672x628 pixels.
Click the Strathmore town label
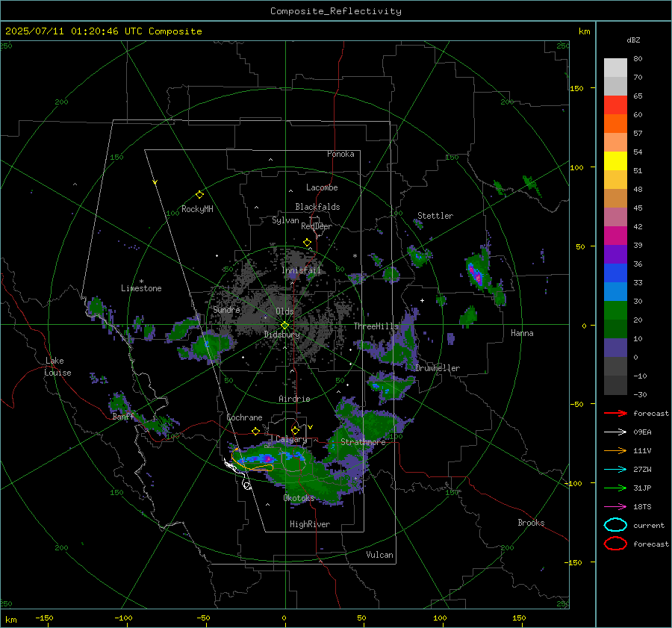click(x=363, y=442)
